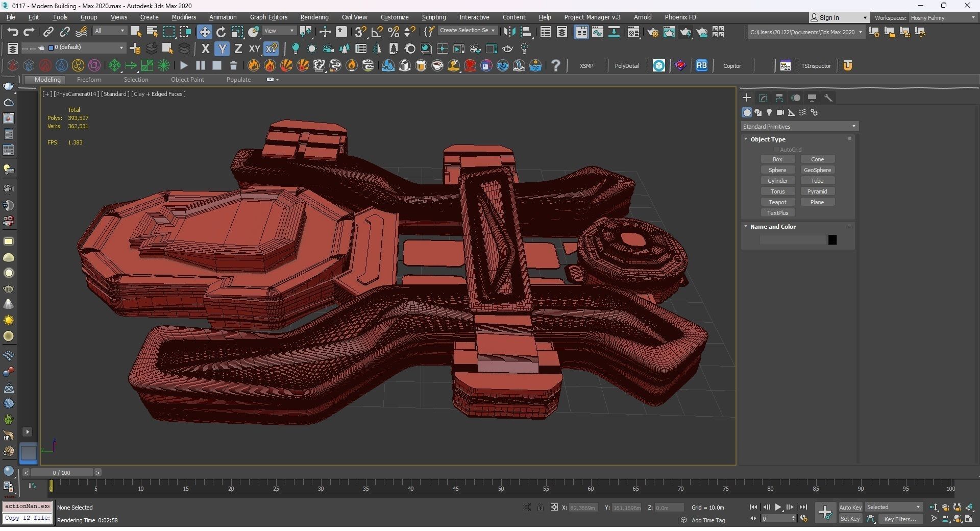Switch to the Lights category icon
980x531 pixels.
coord(769,112)
